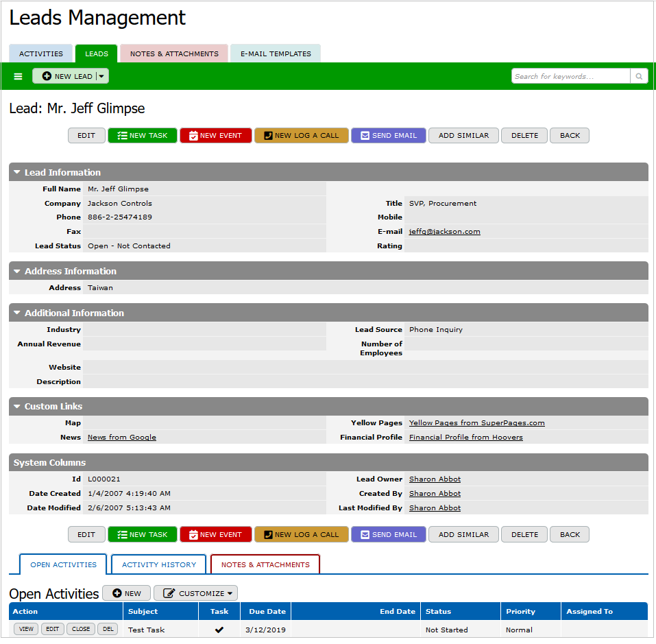Click the bottom Edit button

point(86,535)
